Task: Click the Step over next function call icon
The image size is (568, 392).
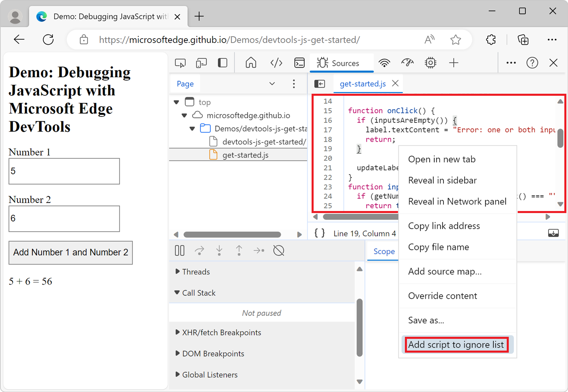Action: click(199, 250)
